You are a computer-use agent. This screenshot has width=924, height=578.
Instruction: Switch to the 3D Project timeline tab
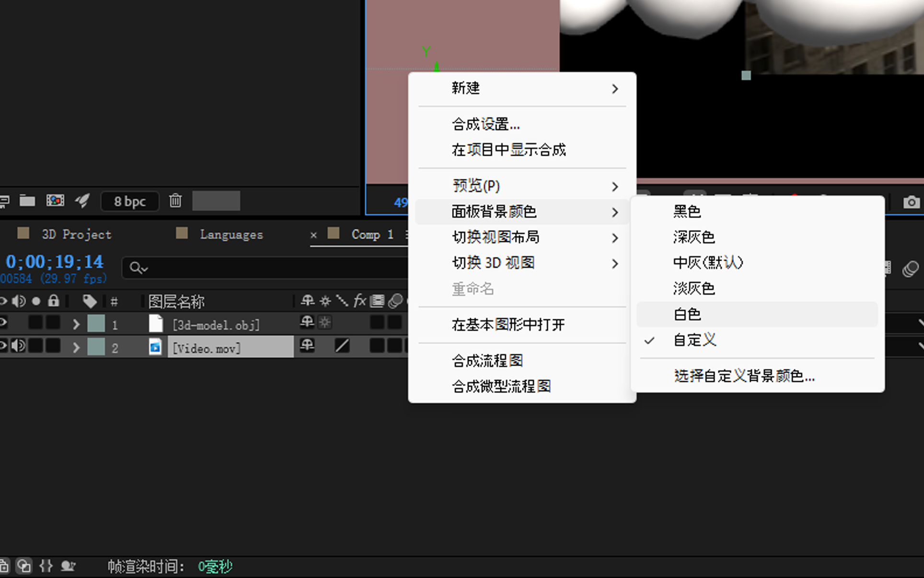(x=77, y=234)
